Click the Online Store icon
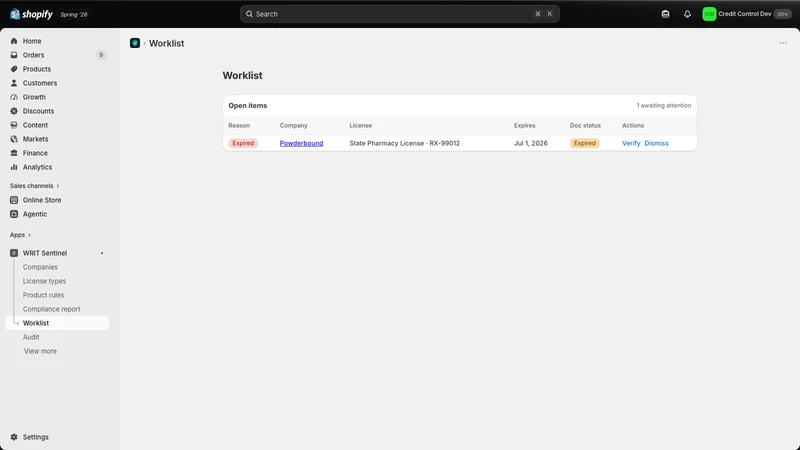800x450 pixels. [14, 200]
